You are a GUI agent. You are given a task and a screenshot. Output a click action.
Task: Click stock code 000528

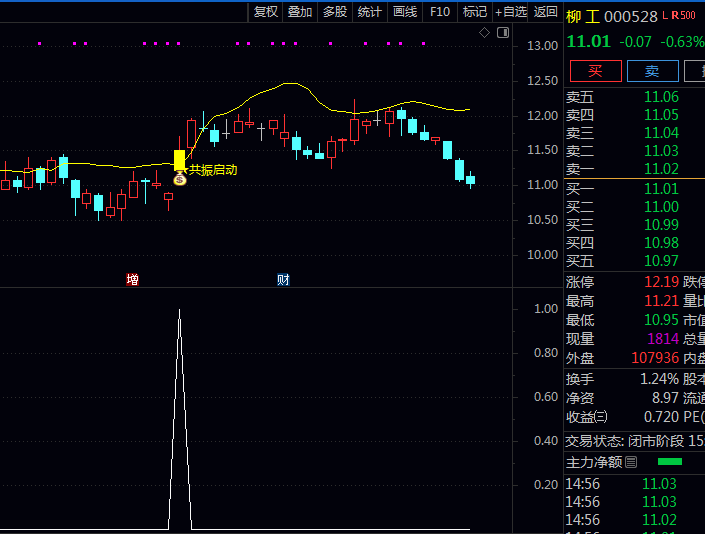point(631,17)
